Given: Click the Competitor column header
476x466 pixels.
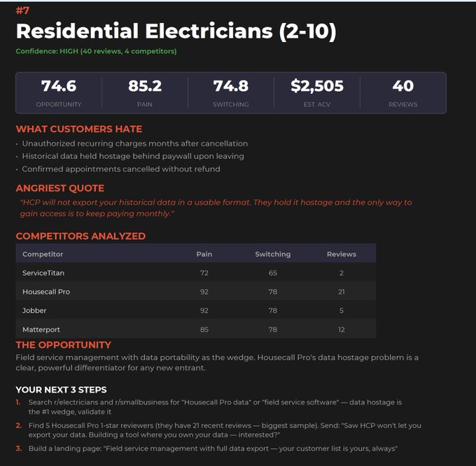Looking at the screenshot, I should pyautogui.click(x=43, y=254).
